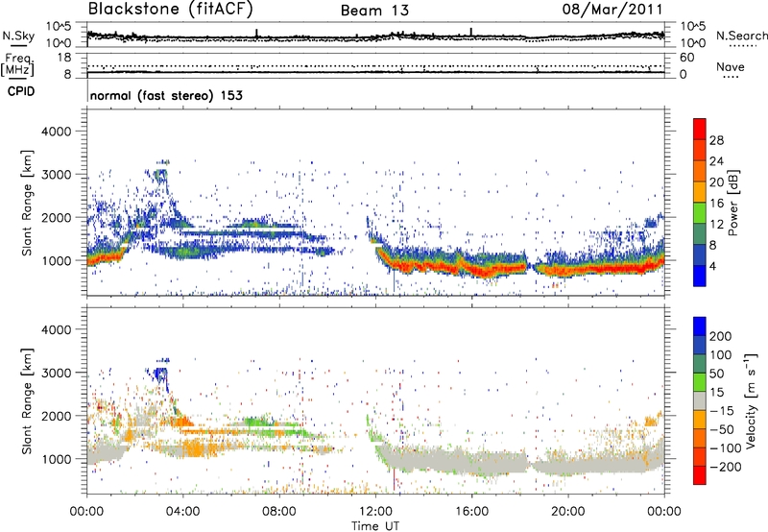768x532 pixels.
Task: Click the power panel 'Slant Range [km]' label
Action: [27, 203]
